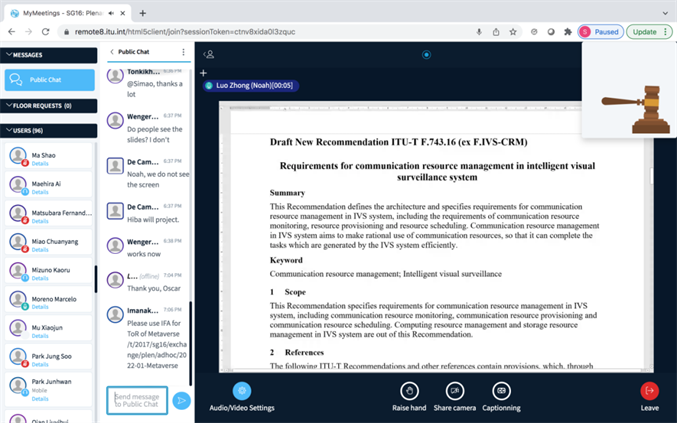Collapse the FLOOR REQUESTS section
Image resolution: width=677 pixels, height=423 pixels.
click(49, 106)
